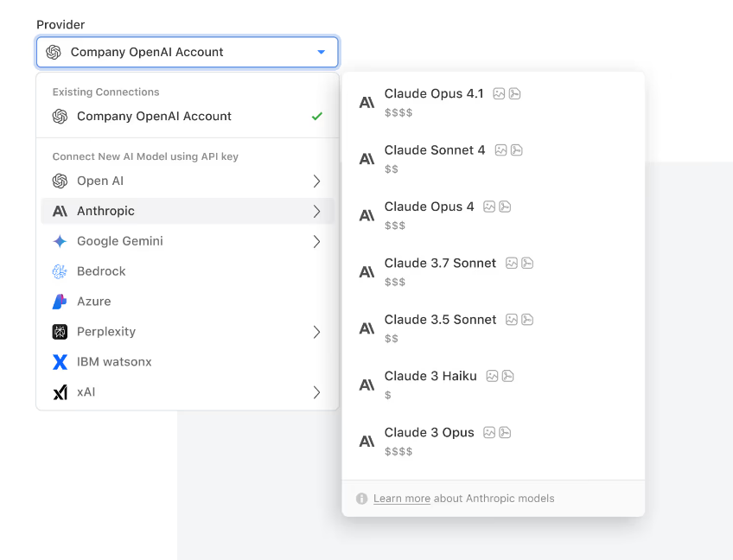
Task: Click the xAI logo icon
Action: coord(60,392)
